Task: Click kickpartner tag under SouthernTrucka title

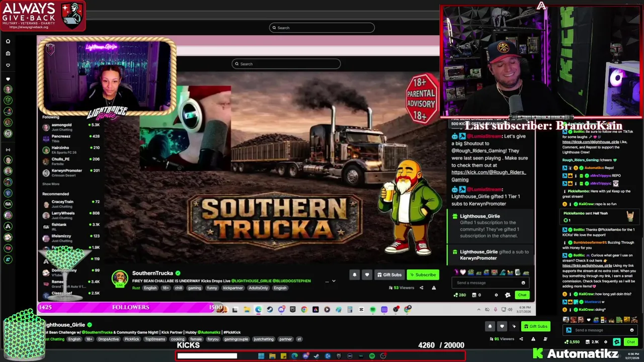Action: 232,288
